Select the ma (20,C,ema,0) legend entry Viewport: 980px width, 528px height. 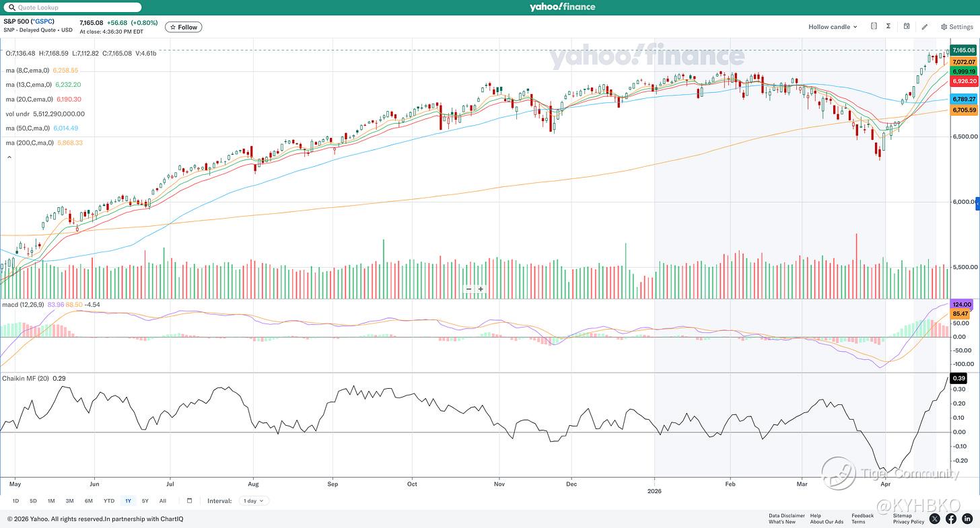pos(43,99)
